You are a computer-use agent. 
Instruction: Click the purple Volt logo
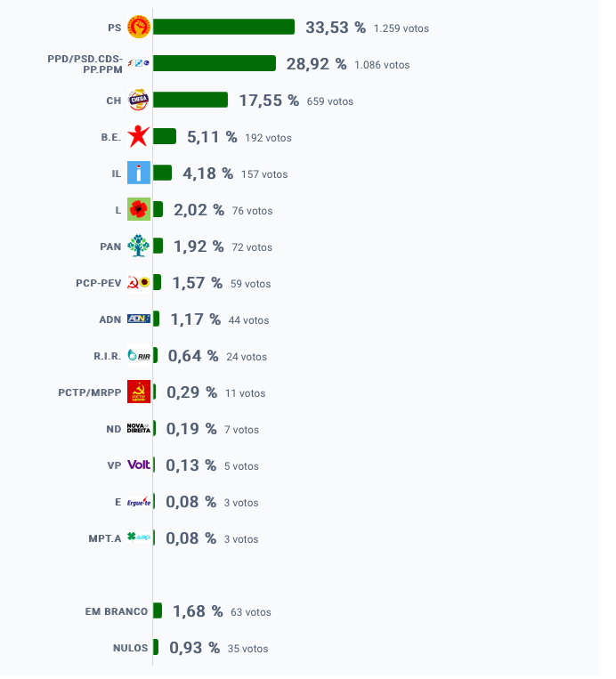point(139,465)
